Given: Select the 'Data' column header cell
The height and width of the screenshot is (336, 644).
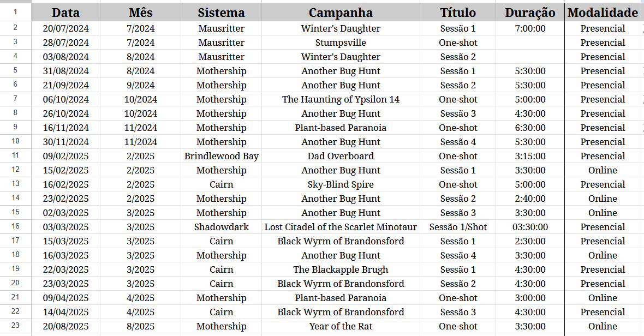Looking at the screenshot, I should 65,13.
